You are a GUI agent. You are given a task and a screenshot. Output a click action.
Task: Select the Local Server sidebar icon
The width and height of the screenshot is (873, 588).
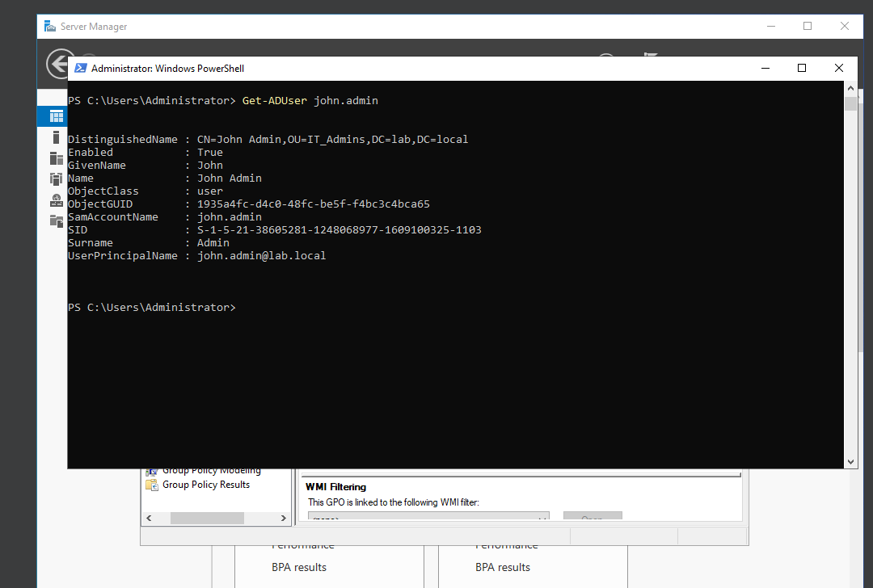(57, 136)
